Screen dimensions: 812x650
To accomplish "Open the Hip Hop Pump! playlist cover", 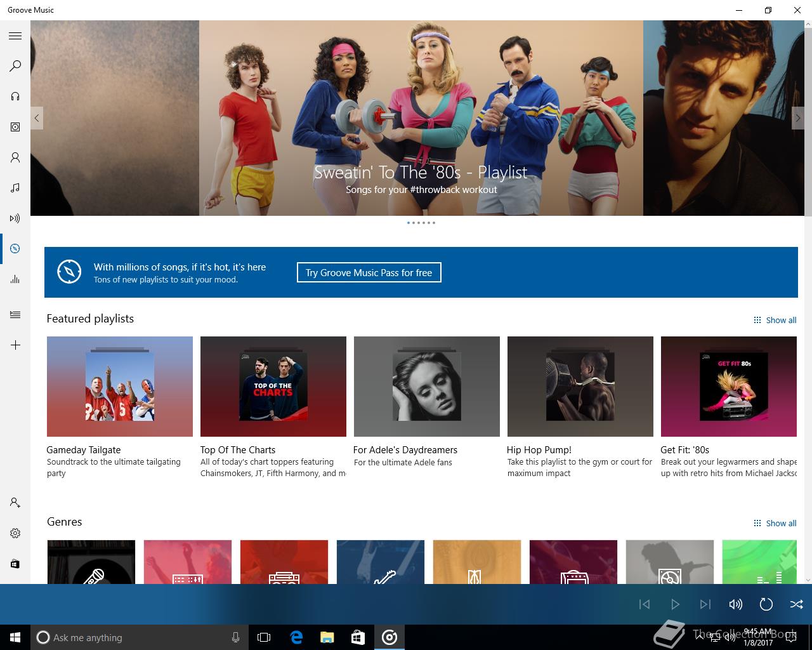I will pyautogui.click(x=580, y=387).
